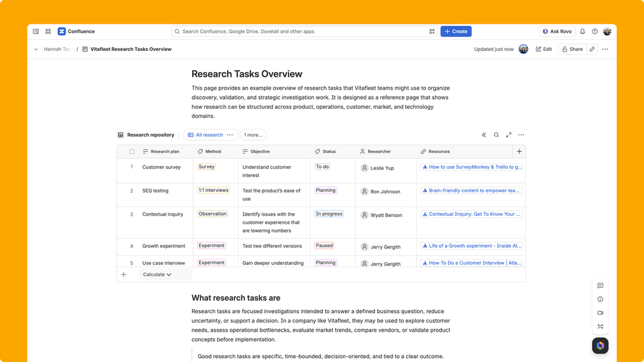Screen dimensions: 644x362
Task: Click Ask Rovo button
Action: pyautogui.click(x=557, y=31)
